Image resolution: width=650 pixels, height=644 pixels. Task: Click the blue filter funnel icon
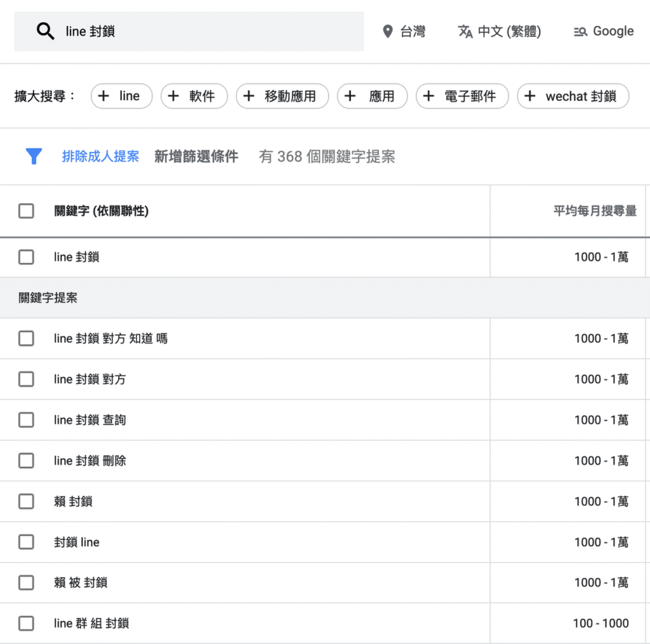tap(34, 156)
